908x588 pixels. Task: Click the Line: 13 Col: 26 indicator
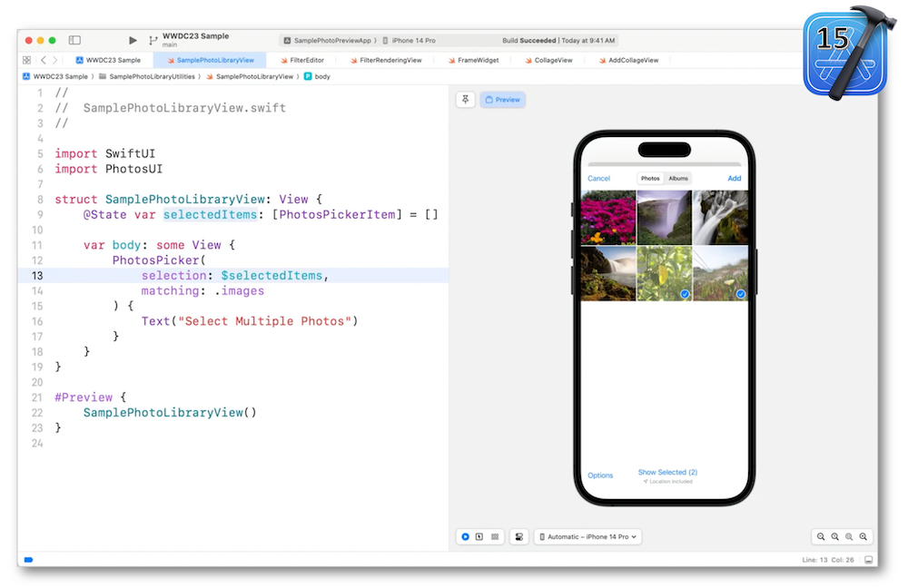coord(828,560)
